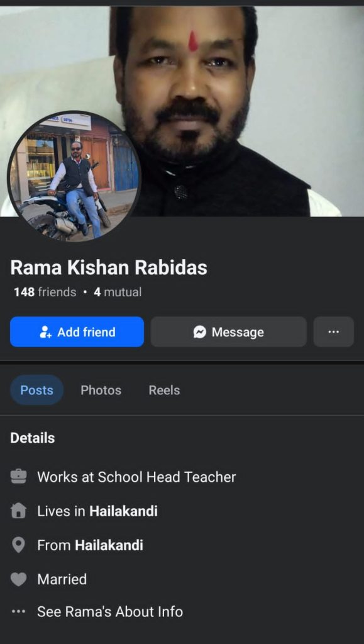The width and height of the screenshot is (364, 644).
Task: Click the add-person icon in Add friend
Action: tap(45, 332)
